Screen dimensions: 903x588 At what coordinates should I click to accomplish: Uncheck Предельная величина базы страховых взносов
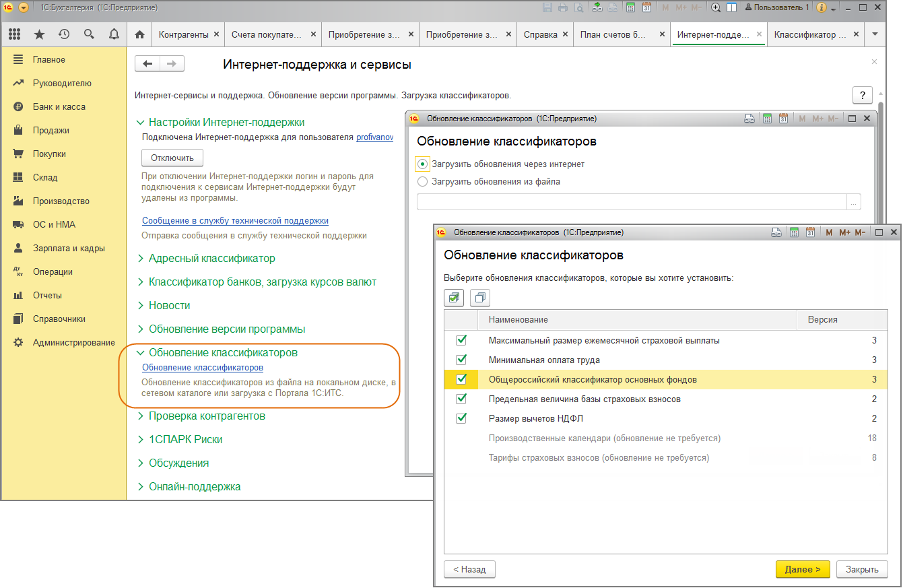point(461,399)
